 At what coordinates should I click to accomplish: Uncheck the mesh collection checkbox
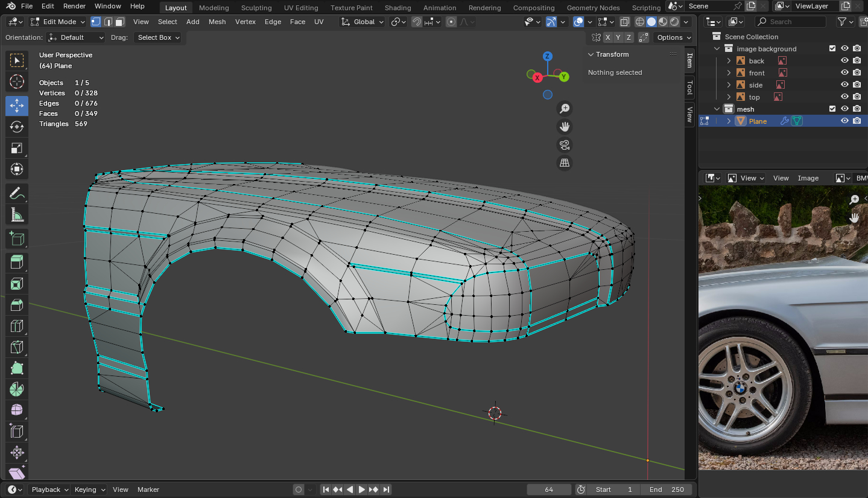click(832, 109)
